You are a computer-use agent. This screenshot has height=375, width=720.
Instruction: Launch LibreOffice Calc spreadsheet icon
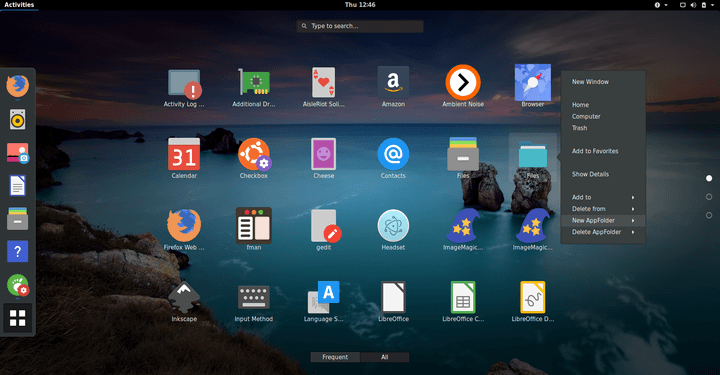[463, 297]
